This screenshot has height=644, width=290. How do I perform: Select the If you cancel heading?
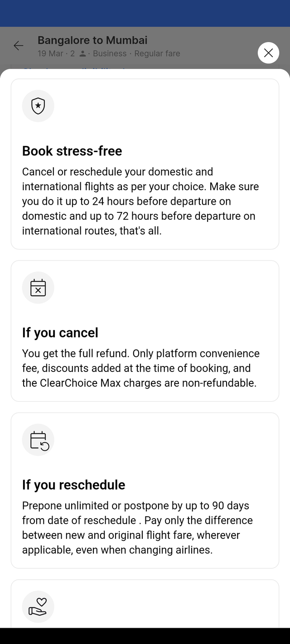click(x=60, y=332)
